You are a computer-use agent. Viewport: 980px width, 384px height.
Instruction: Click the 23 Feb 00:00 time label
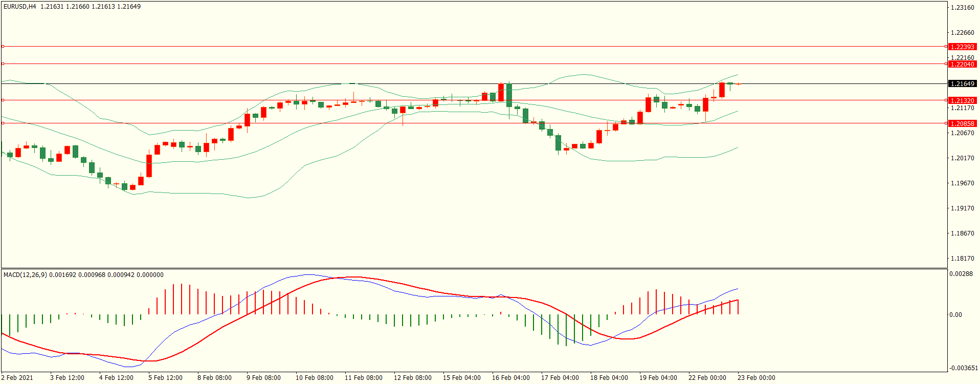[756, 378]
